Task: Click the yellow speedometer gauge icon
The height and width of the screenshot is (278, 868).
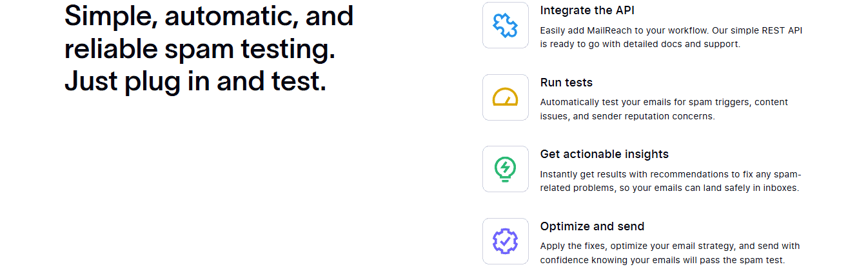Action: (506, 97)
